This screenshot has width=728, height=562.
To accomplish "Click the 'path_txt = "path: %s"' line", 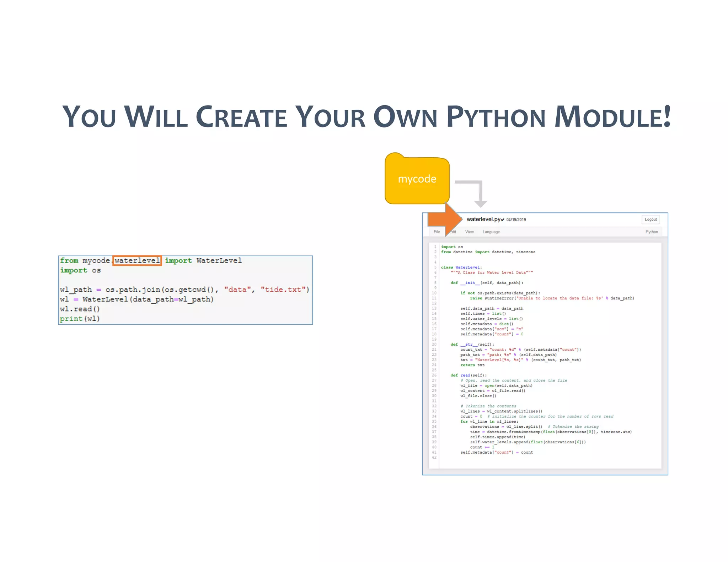I will click(x=509, y=355).
